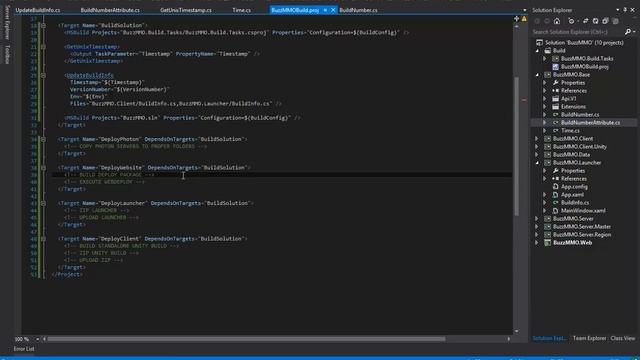Click the BuzzMMO.Build.Tasks project icon
The width and height of the screenshot is (640, 360).
click(x=556, y=59)
